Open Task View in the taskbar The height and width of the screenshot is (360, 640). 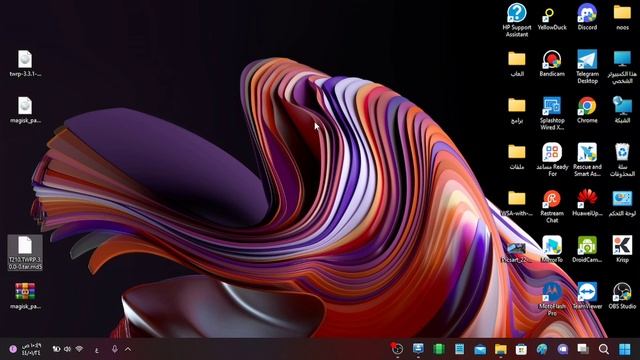[583, 349]
